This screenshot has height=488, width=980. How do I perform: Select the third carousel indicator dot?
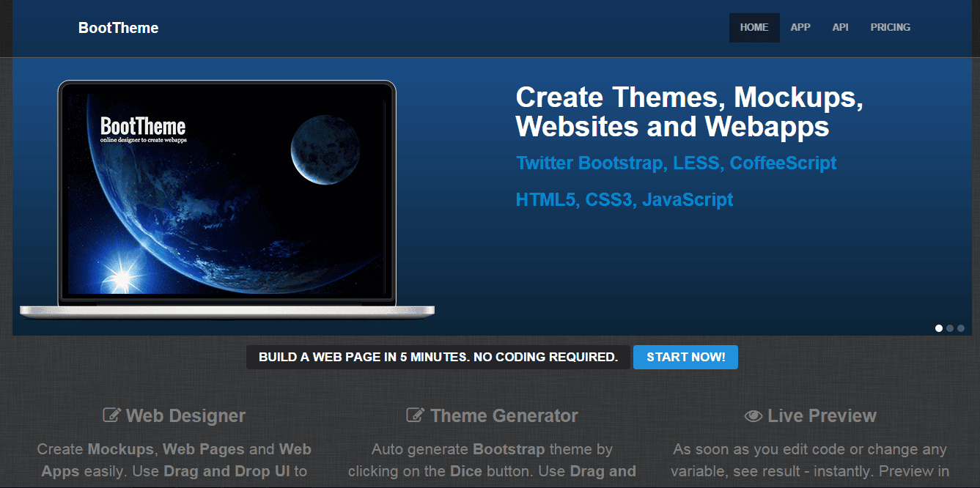point(961,328)
